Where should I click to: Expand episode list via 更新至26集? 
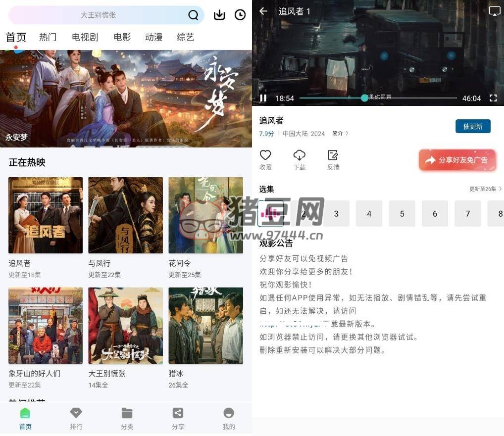coord(485,189)
